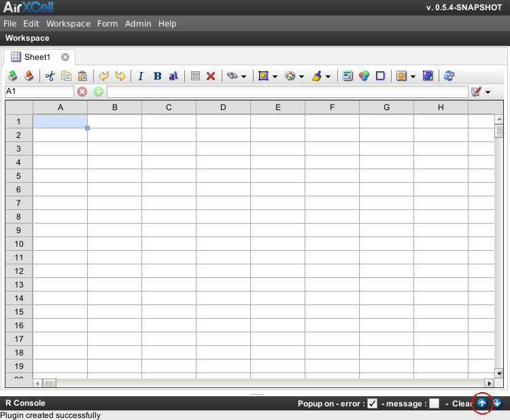Screen dimensions: 510x420
Task: Click the formula input field
Action: pyautogui.click(x=288, y=92)
